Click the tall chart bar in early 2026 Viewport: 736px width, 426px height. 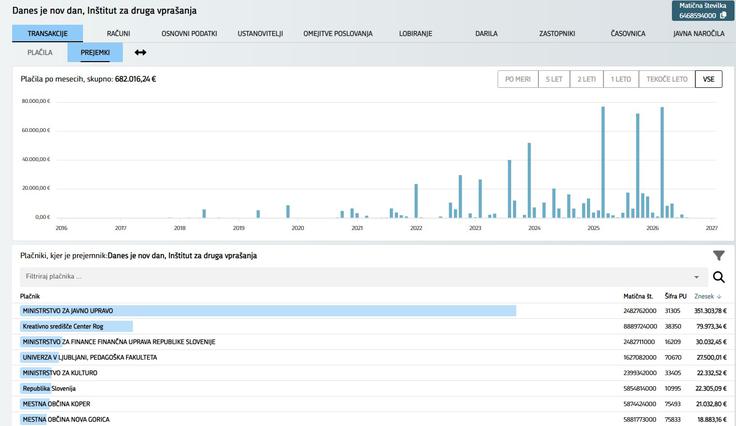pyautogui.click(x=662, y=162)
